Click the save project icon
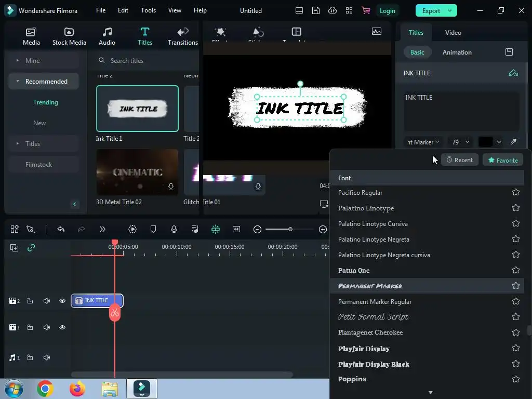This screenshot has width=532, height=399. coord(315,10)
